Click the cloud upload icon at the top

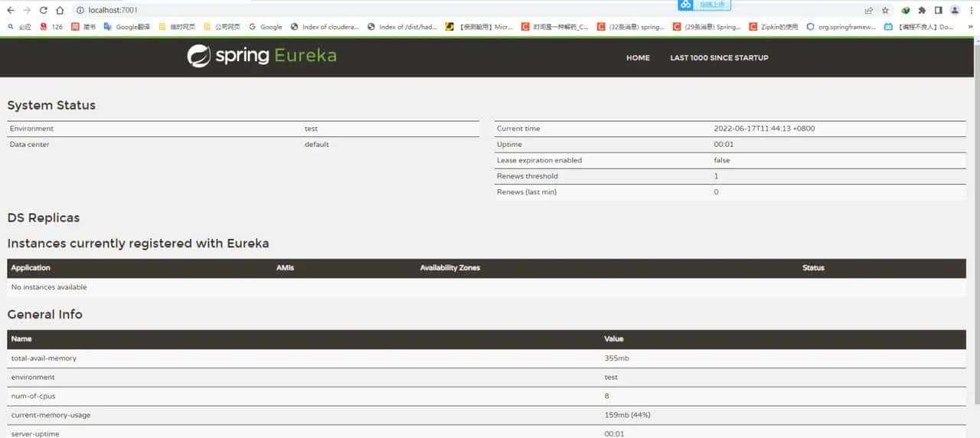685,5
